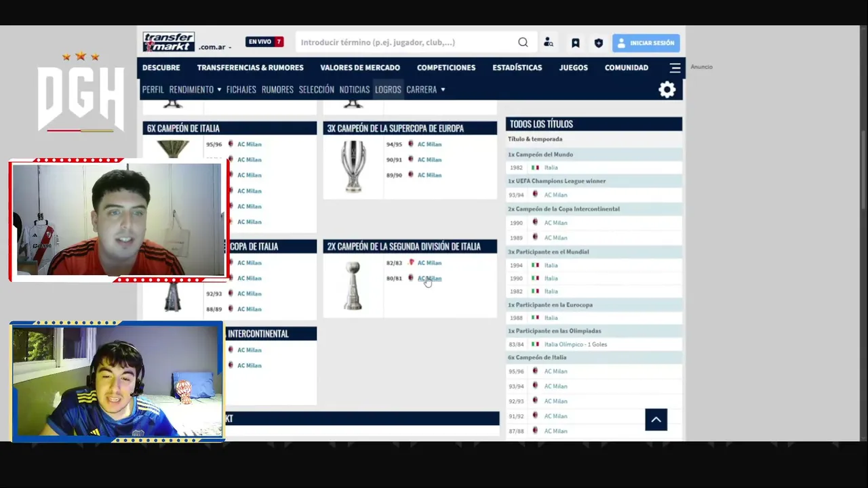Open the .com.ar country dropdown
The image size is (868, 488).
(x=215, y=47)
